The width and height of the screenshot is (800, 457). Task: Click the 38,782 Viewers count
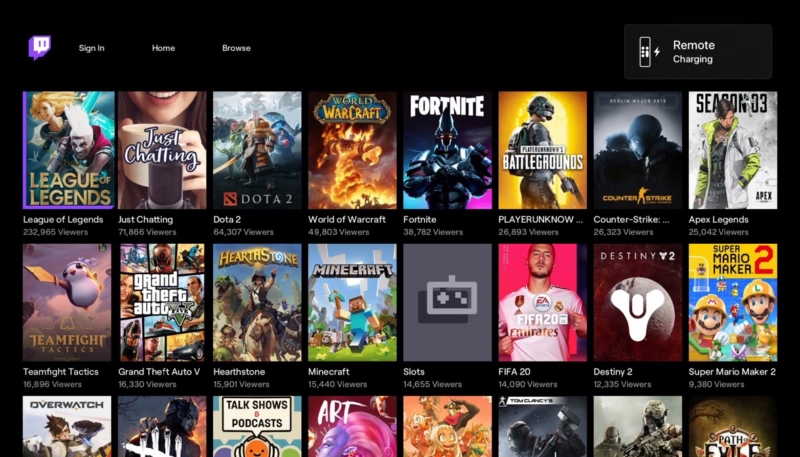(433, 232)
